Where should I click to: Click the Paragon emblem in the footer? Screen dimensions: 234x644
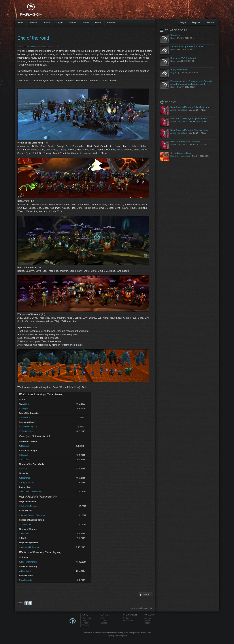pos(73,621)
